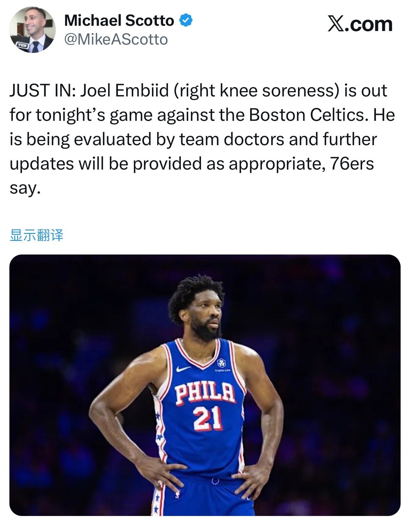Screen dimensions: 410x532
Task: Click the 显示翻译 show translation link
Action: [37, 235]
